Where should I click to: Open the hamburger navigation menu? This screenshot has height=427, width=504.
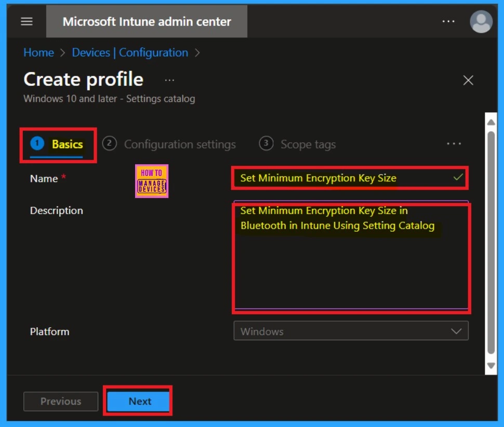(x=26, y=21)
